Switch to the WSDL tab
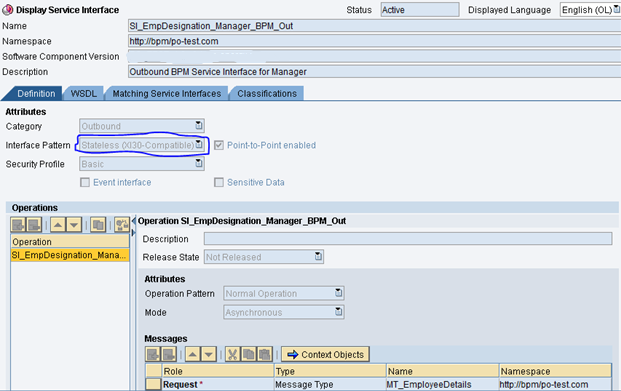Screen dimensions: 621x391 [84, 93]
